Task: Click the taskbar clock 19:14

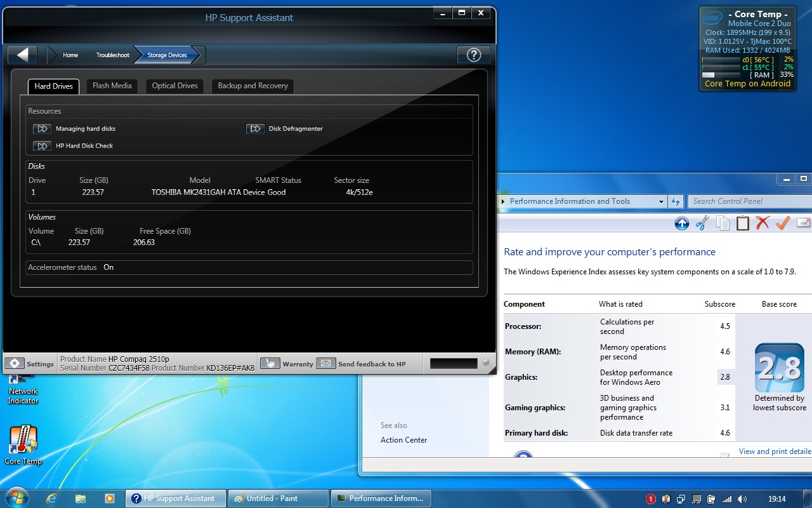Action: click(776, 499)
